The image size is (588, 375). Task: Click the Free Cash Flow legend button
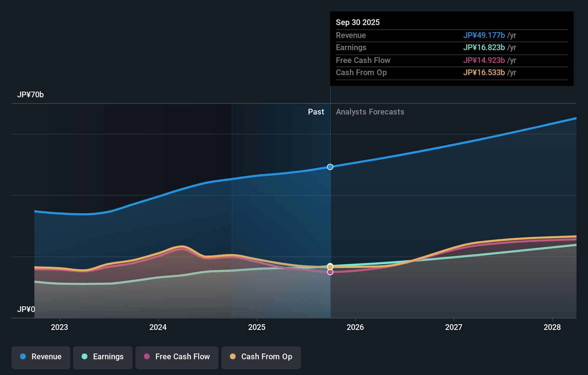click(x=177, y=357)
